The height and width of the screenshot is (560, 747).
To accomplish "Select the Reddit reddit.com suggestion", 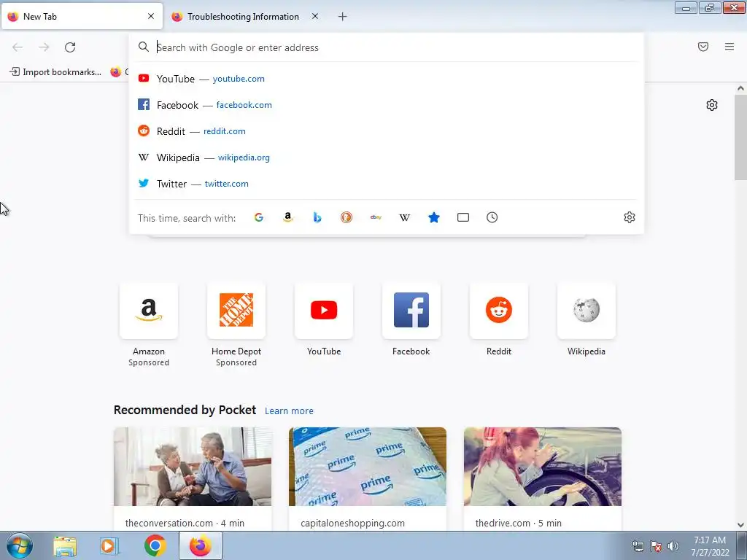I will [x=387, y=131].
